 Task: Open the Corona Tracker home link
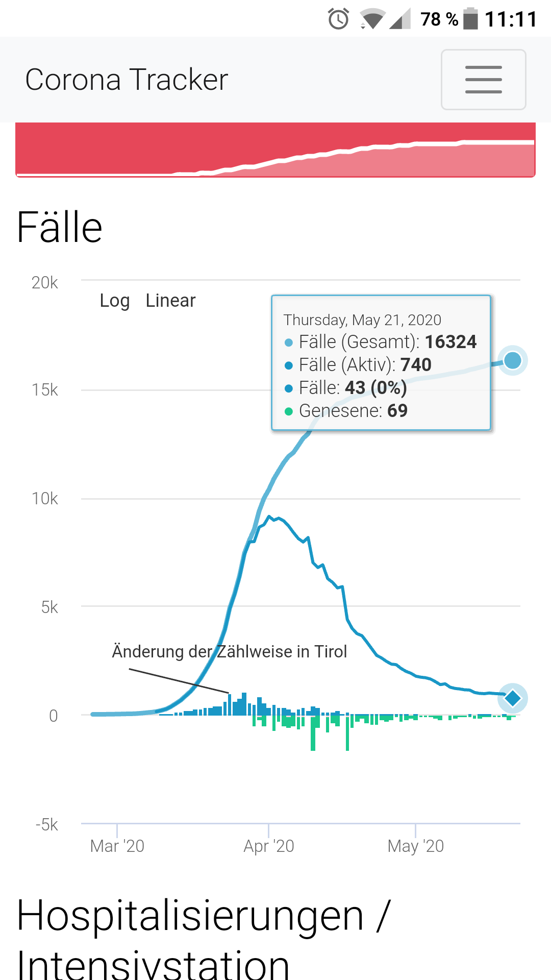(x=127, y=80)
